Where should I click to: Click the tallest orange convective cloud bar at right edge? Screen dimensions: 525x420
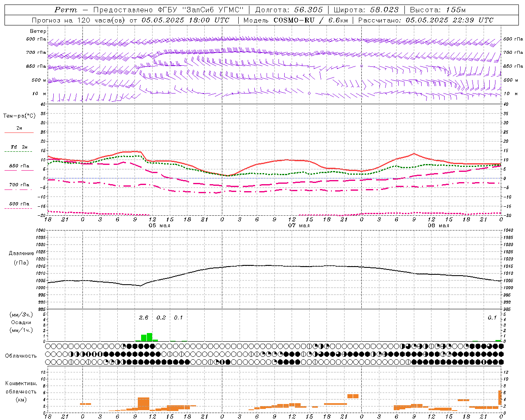(x=500, y=397)
